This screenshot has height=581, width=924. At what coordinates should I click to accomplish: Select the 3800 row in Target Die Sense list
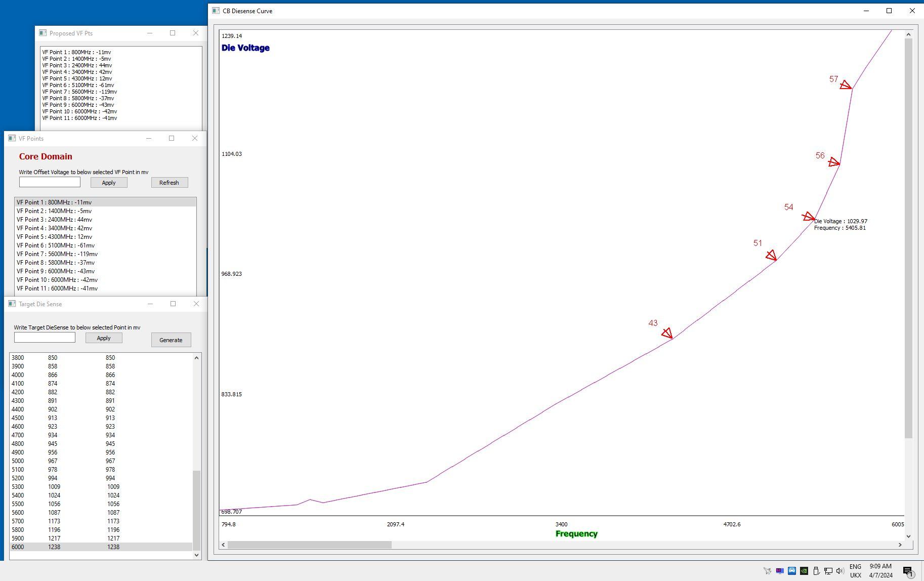(x=101, y=358)
